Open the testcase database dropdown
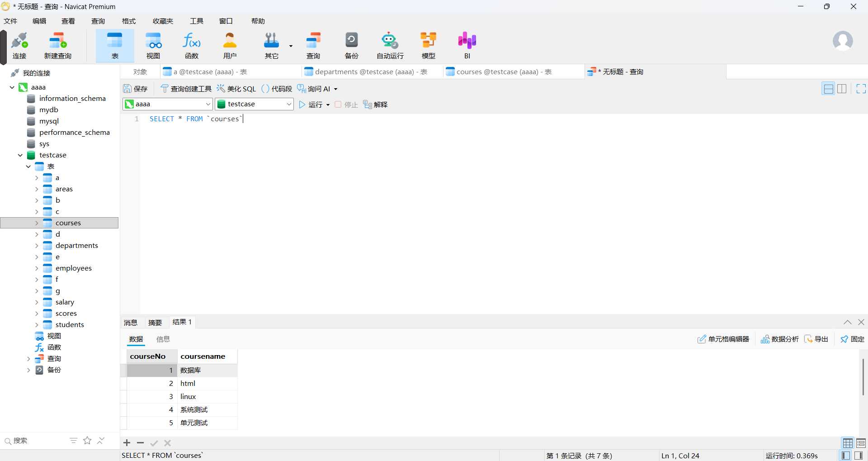The height and width of the screenshot is (461, 868). pyautogui.click(x=288, y=104)
